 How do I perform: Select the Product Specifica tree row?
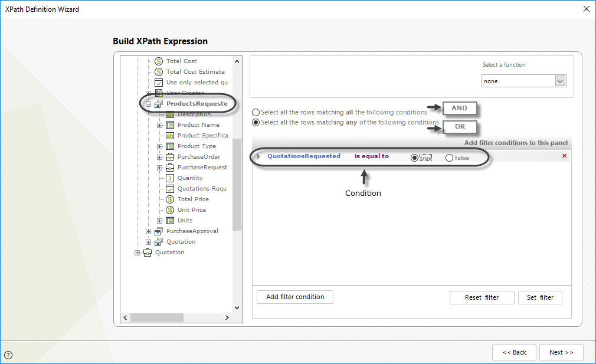[x=202, y=136]
